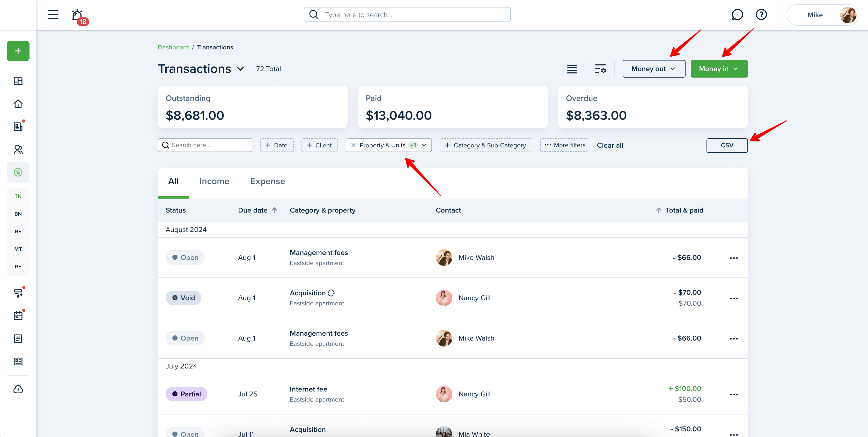This screenshot has height=437, width=868.
Task: Switch to list view lines icon
Action: [572, 69]
